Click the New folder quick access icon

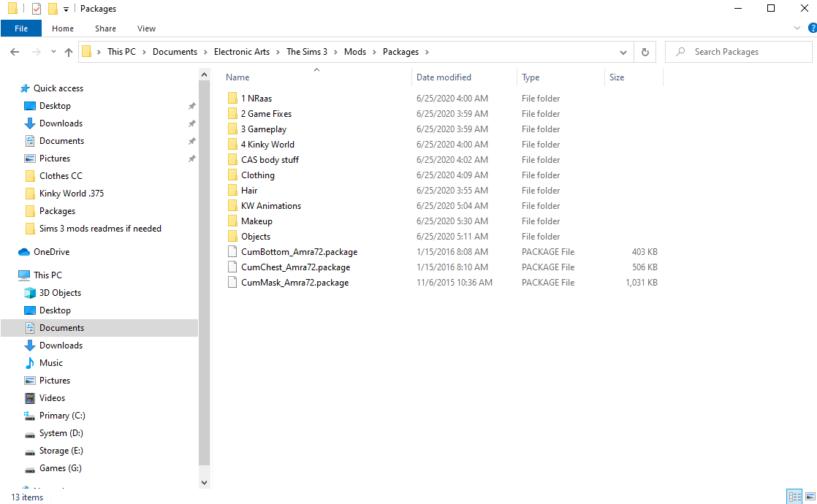point(53,9)
